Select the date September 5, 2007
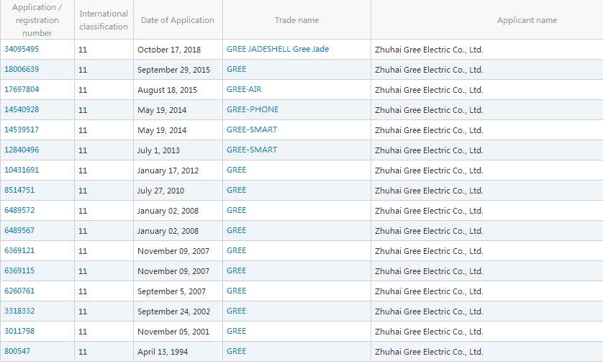The width and height of the screenshot is (603, 364). [171, 291]
